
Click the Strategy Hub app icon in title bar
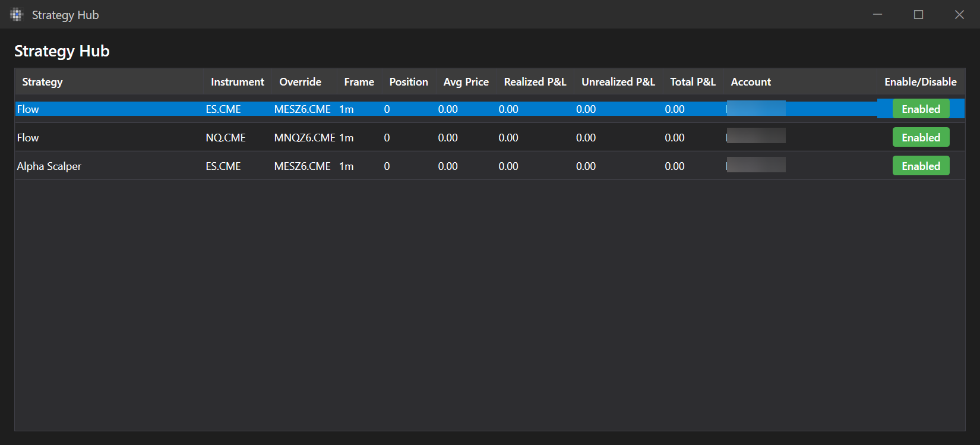pyautogui.click(x=16, y=15)
